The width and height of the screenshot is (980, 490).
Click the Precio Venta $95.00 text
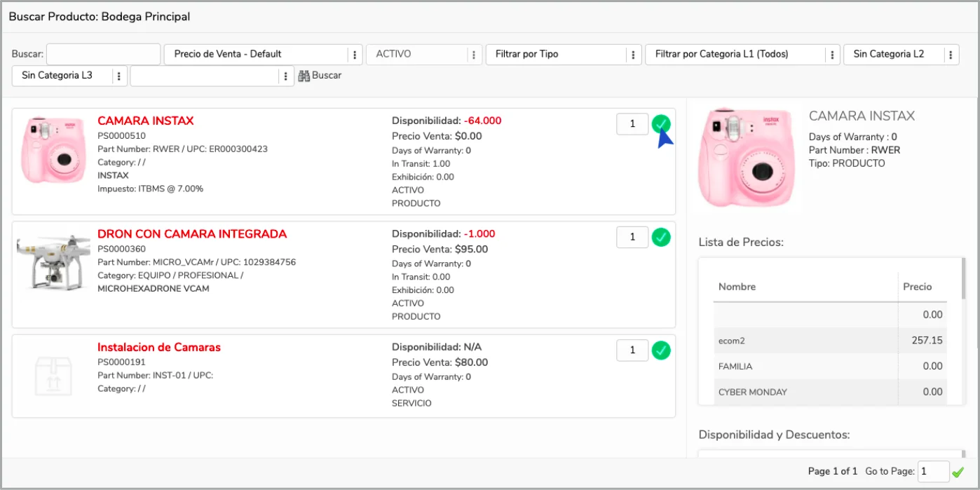440,249
